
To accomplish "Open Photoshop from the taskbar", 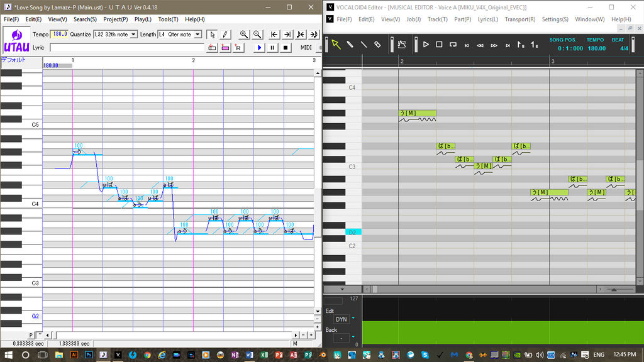I will click(88, 354).
